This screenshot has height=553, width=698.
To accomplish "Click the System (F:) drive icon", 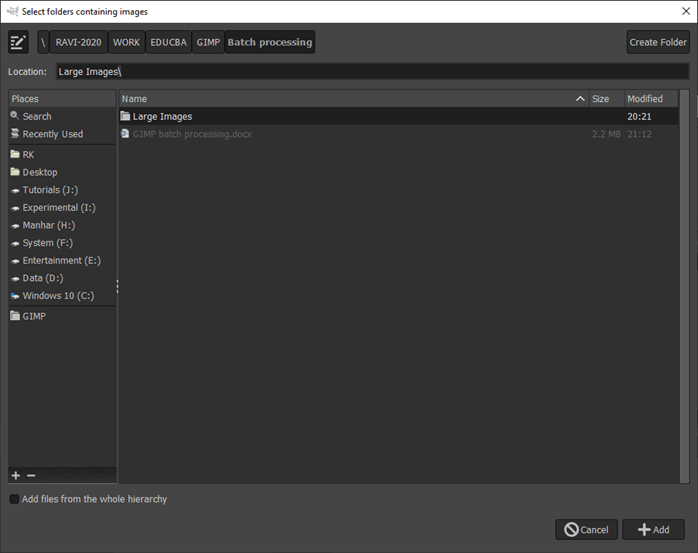I will coord(15,243).
